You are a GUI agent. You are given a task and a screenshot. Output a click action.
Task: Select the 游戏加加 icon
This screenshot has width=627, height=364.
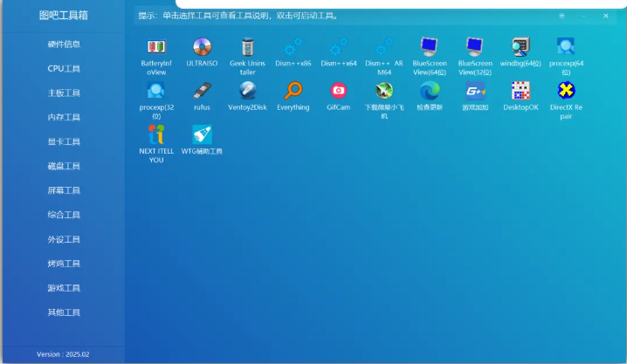(475, 91)
